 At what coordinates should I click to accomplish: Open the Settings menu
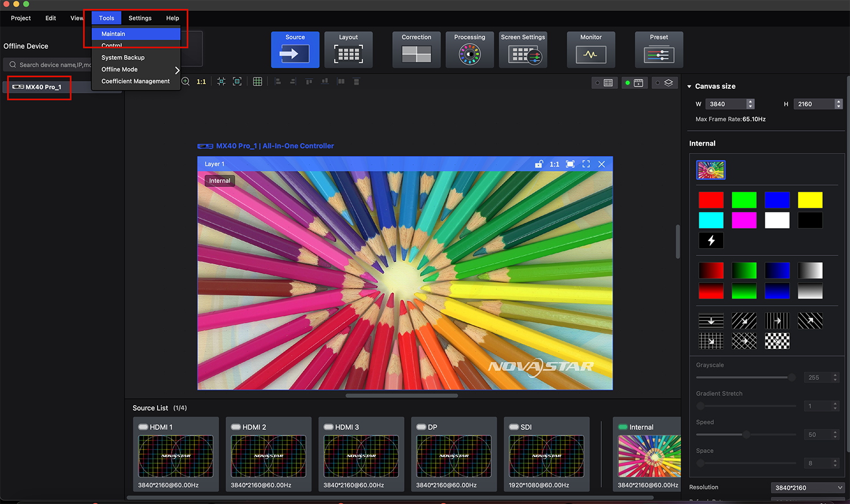point(140,18)
